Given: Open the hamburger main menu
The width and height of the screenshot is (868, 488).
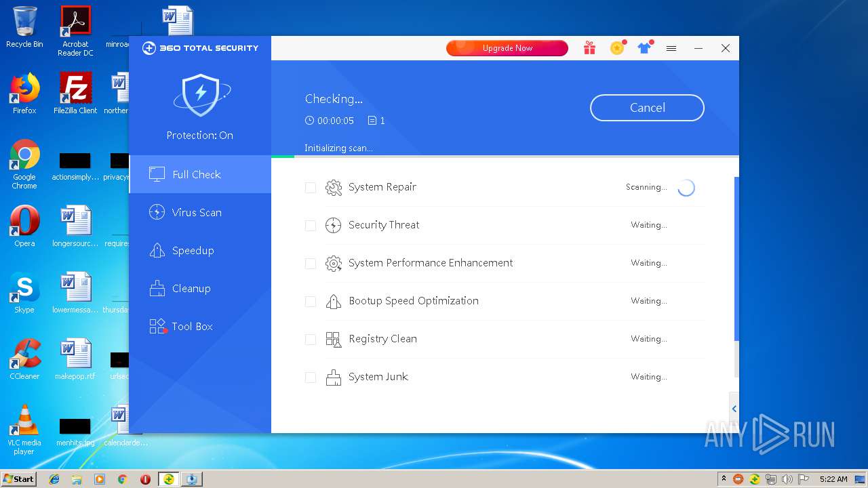Looking at the screenshot, I should pyautogui.click(x=671, y=48).
